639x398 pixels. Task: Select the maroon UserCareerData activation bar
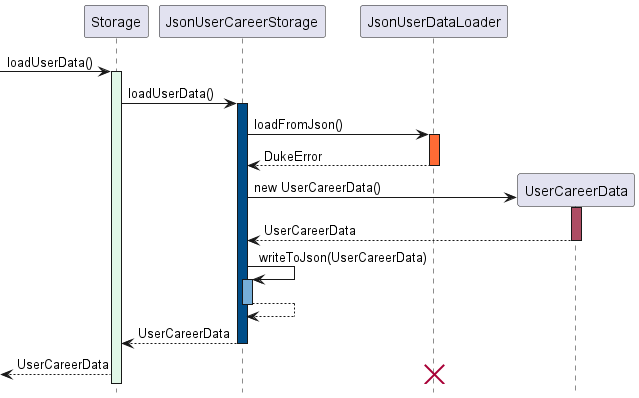(x=576, y=224)
